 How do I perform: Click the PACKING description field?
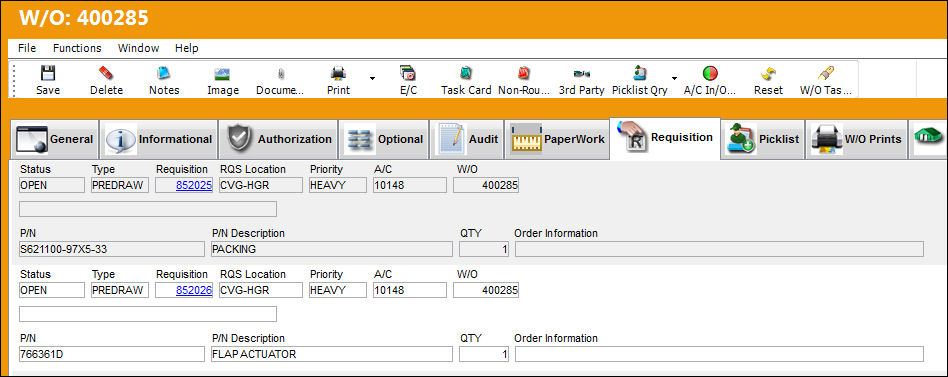[331, 249]
